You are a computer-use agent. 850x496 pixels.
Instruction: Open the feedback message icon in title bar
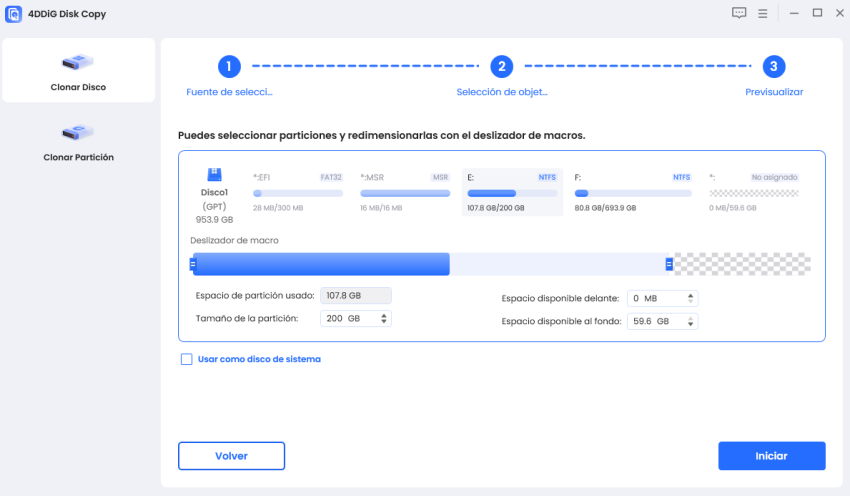(x=739, y=13)
